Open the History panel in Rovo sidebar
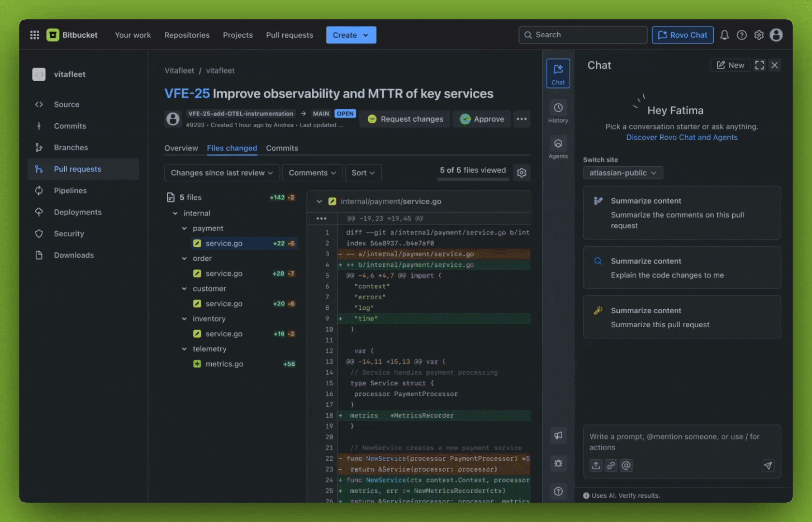 point(558,112)
